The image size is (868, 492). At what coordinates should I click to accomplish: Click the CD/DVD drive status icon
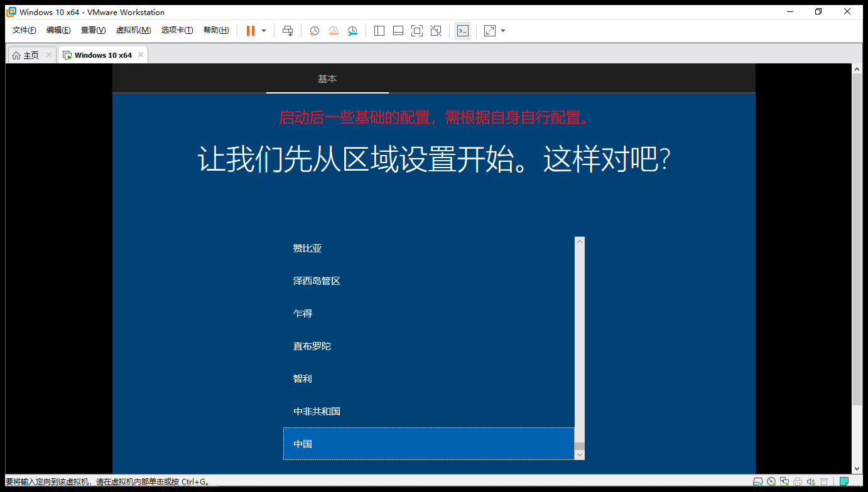pos(771,482)
